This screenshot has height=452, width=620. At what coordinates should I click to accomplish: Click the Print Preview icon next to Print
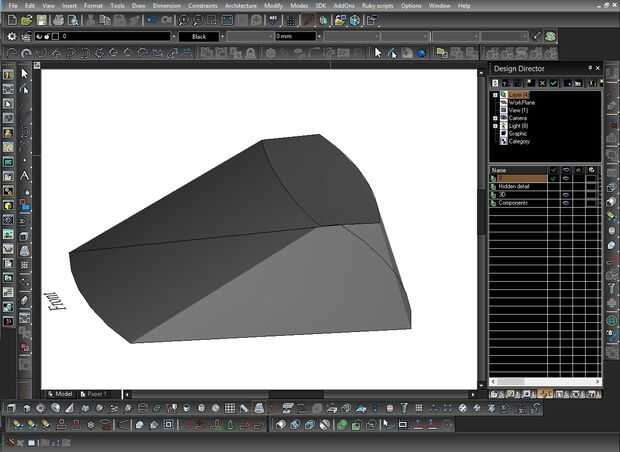(x=73, y=20)
